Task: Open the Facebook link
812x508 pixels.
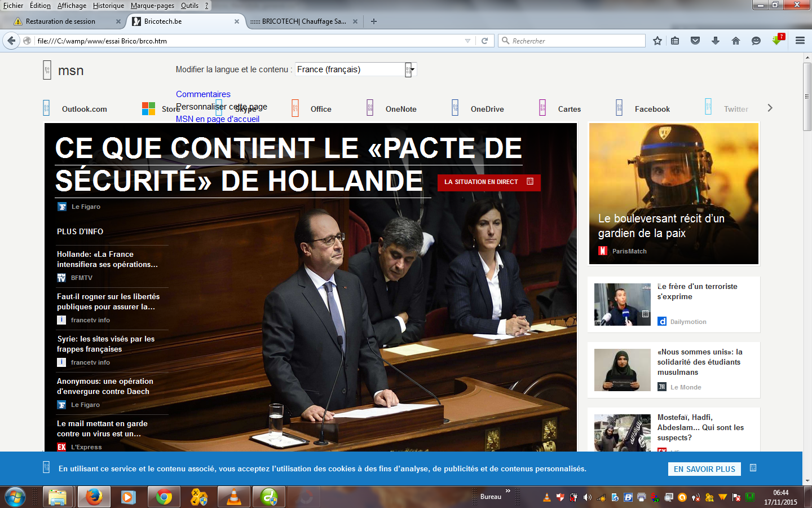Action: 652,109
